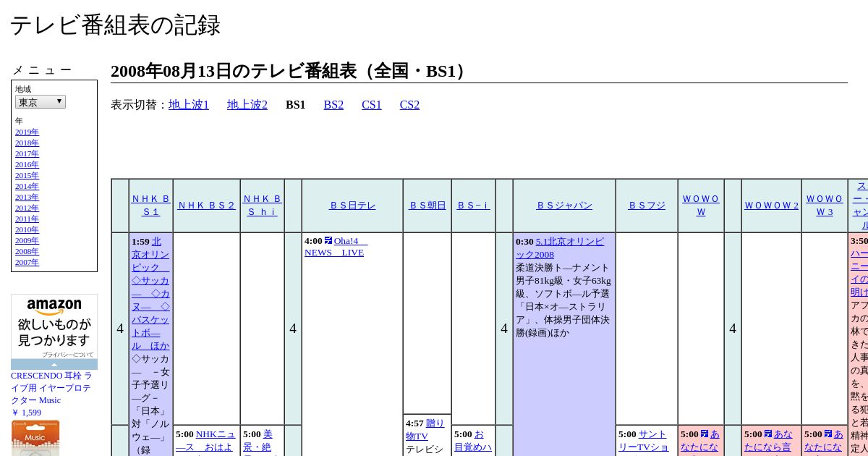Open the ＢＳ朝日 channel header
Viewport: 868px width, 456px height.
coord(427,206)
